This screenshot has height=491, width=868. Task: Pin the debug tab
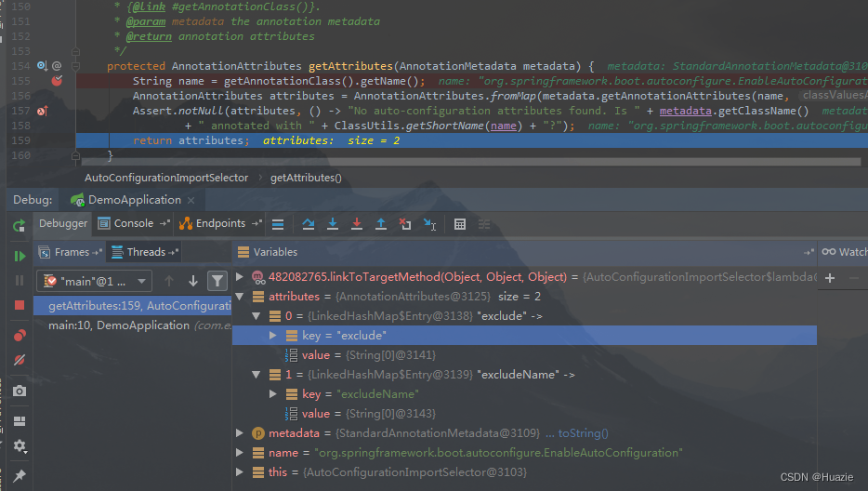tap(20, 475)
